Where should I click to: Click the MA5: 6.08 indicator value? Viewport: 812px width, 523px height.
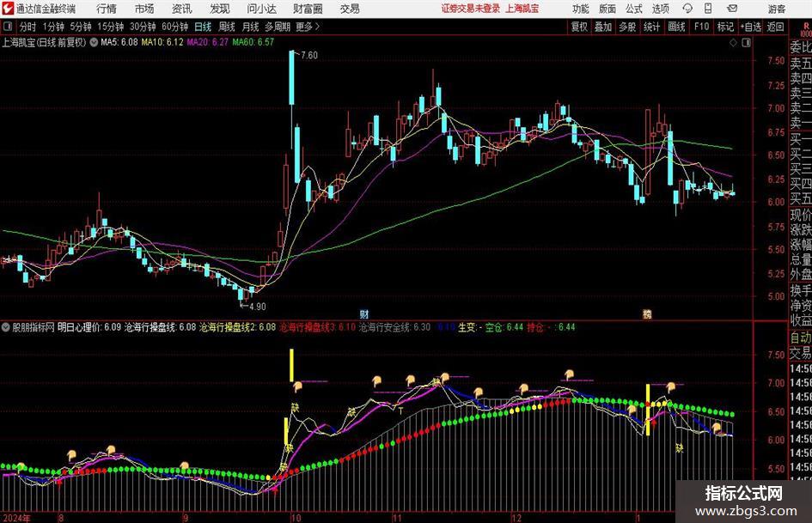(119, 42)
